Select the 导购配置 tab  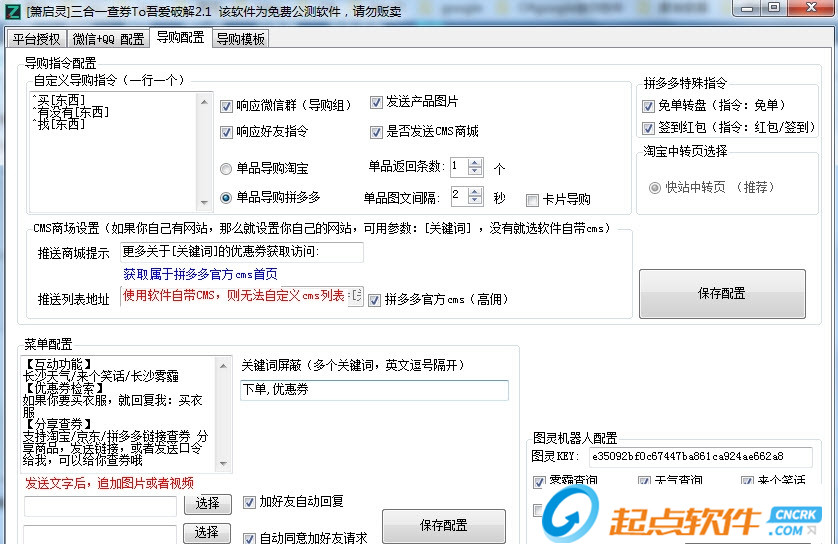[180, 37]
